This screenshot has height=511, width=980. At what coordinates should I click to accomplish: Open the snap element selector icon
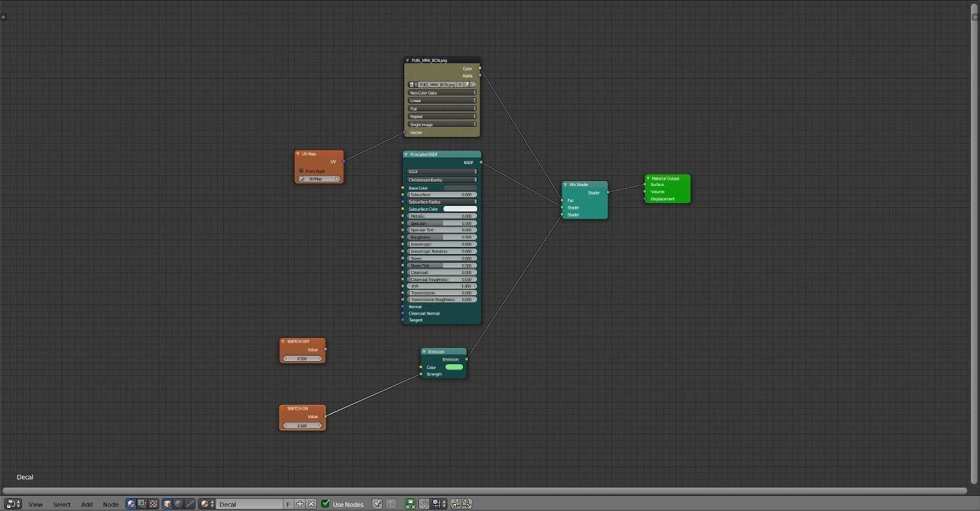439,504
